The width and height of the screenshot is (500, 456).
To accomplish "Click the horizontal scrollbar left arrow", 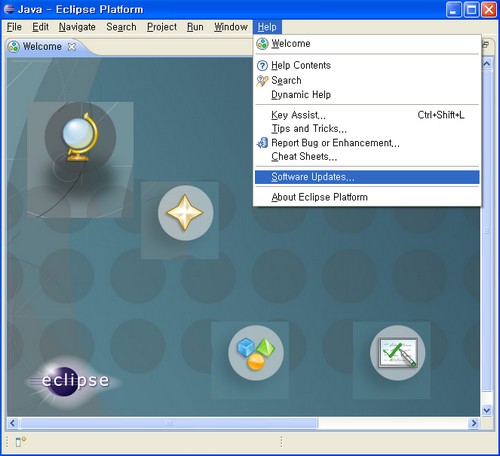I will tap(13, 423).
